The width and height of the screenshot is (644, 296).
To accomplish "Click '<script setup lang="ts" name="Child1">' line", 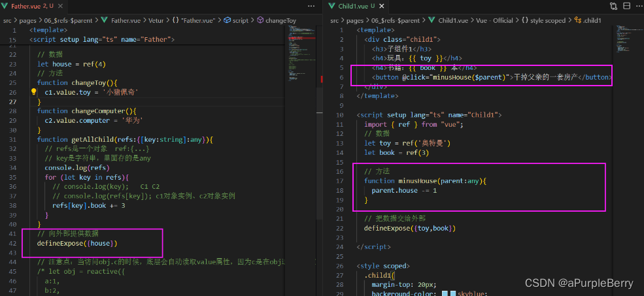I will (429, 115).
